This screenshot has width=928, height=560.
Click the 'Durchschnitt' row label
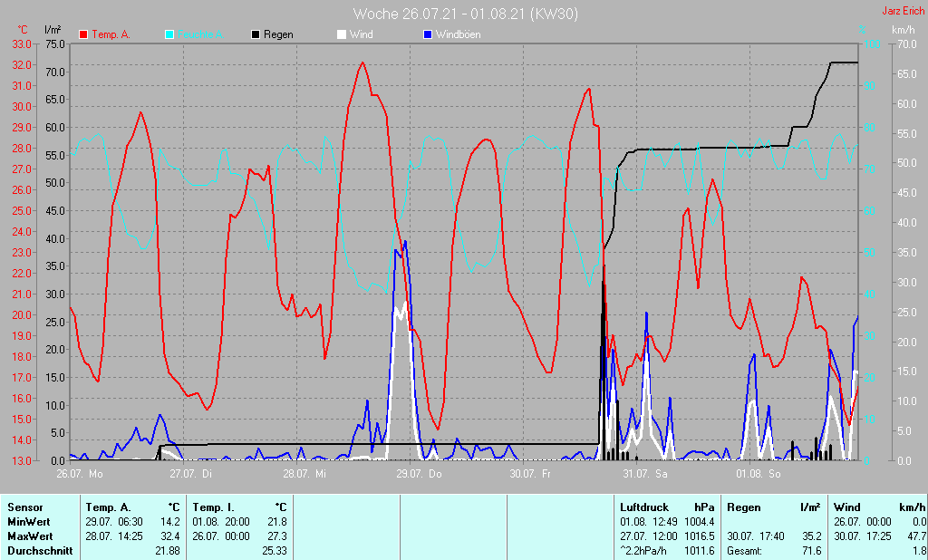[40, 551]
